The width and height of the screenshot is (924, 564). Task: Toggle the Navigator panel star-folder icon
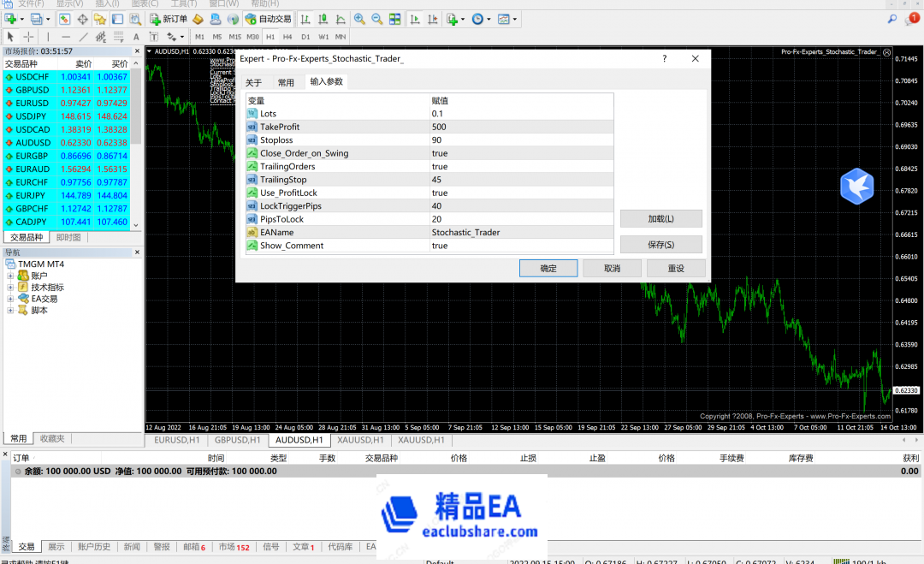pos(99,19)
